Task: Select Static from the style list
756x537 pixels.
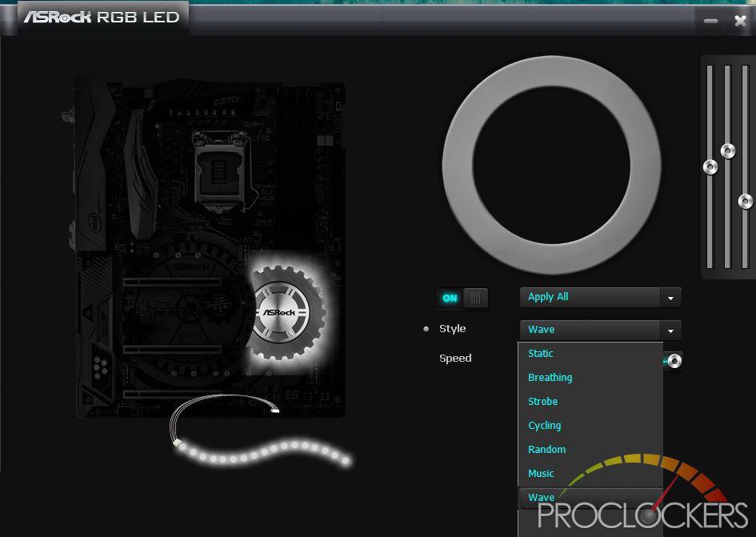Action: tap(590, 354)
